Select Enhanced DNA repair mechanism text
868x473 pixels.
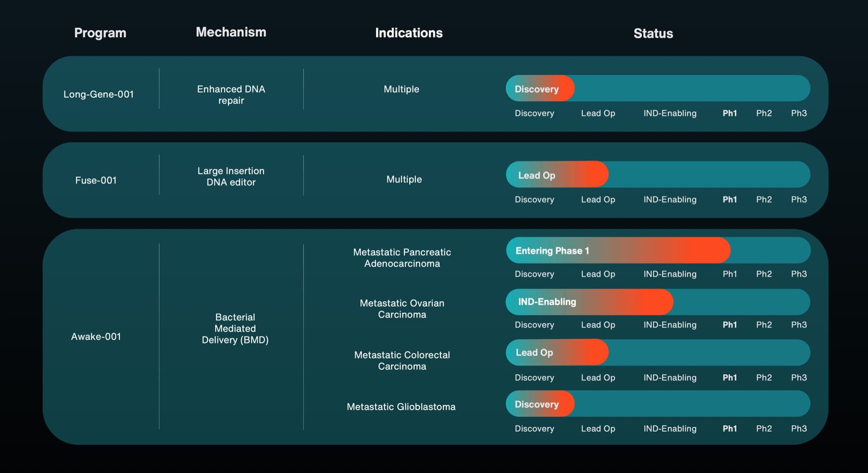point(231,95)
